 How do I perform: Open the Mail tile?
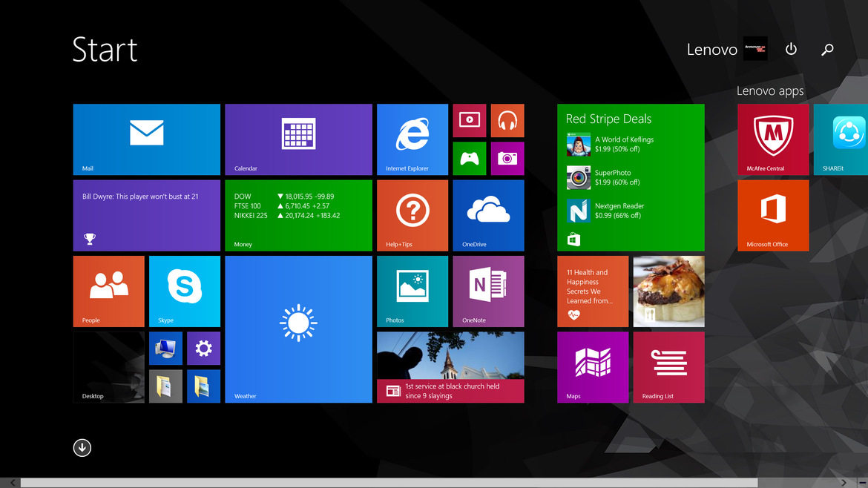click(147, 139)
